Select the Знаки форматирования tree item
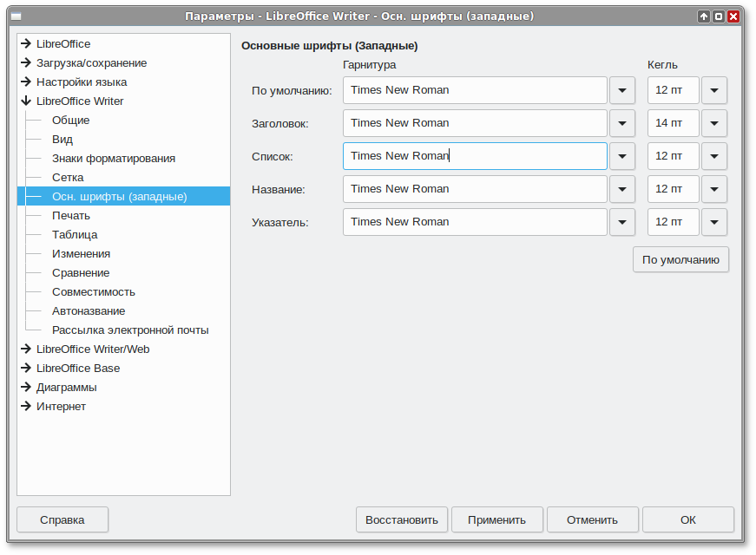Screen dimensions: 756x555 (x=114, y=158)
